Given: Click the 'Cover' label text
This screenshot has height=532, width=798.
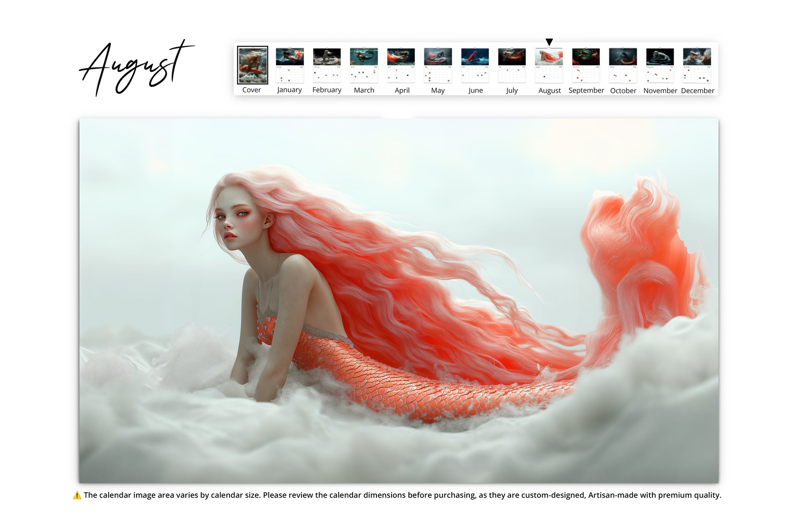Looking at the screenshot, I should tap(251, 90).
